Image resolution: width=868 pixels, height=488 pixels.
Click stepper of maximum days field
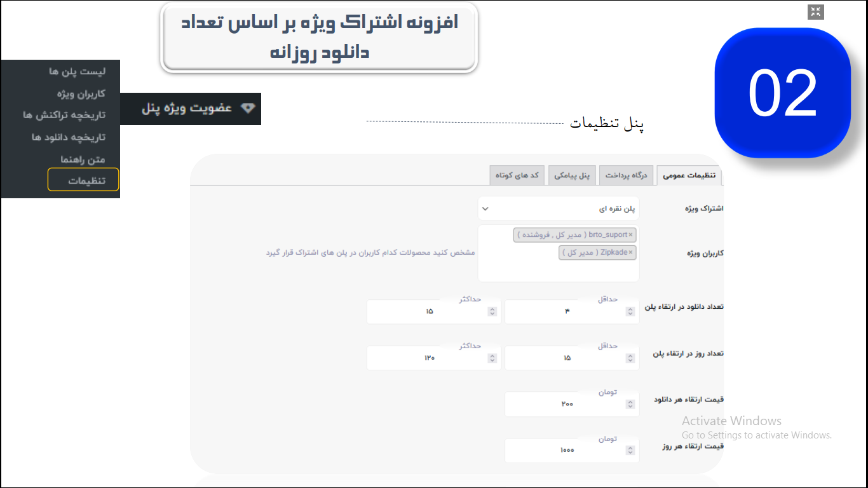(492, 358)
